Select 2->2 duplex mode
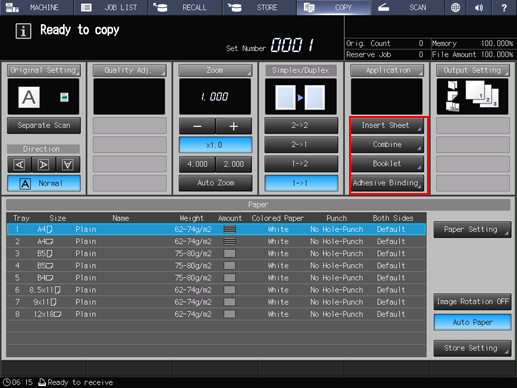Screen dimensions: 517x388 tap(301, 125)
